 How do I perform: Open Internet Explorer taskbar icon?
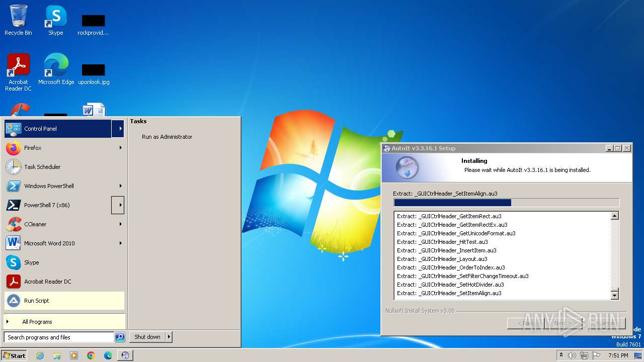pyautogui.click(x=40, y=355)
